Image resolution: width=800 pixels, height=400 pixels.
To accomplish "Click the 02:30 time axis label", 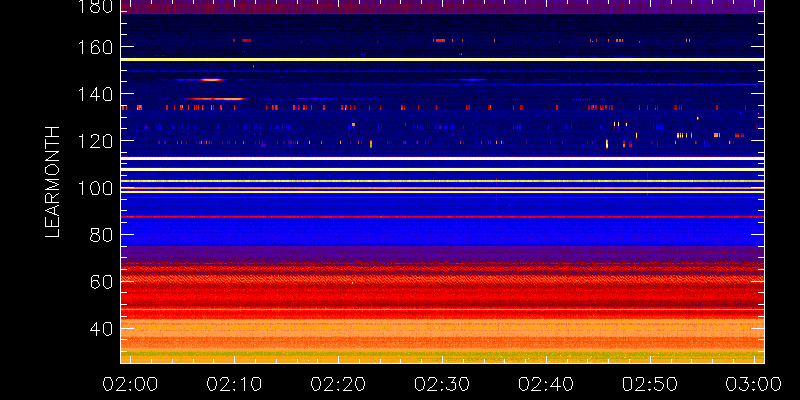I will [x=442, y=384].
